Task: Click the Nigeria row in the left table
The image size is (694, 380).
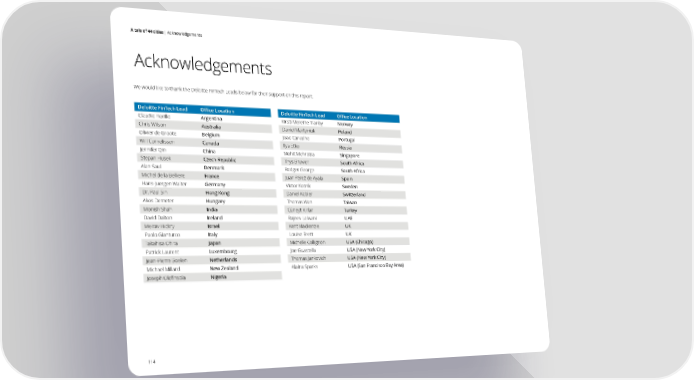Action: (212, 277)
